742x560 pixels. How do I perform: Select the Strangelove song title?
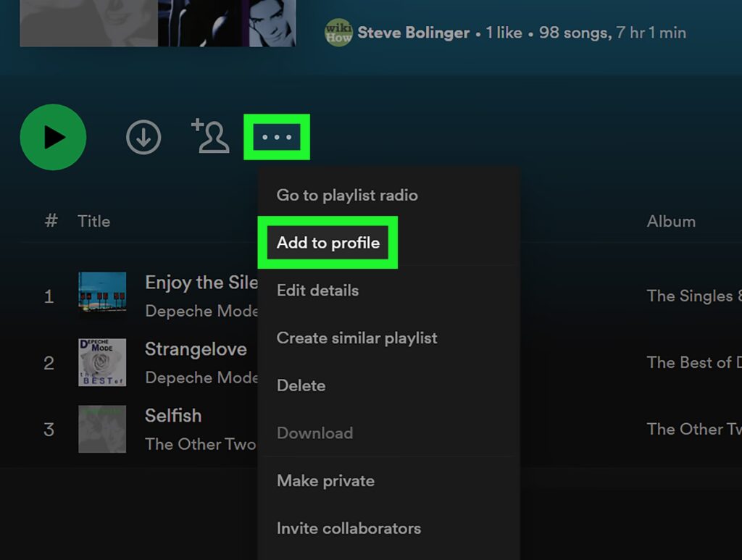(x=196, y=349)
